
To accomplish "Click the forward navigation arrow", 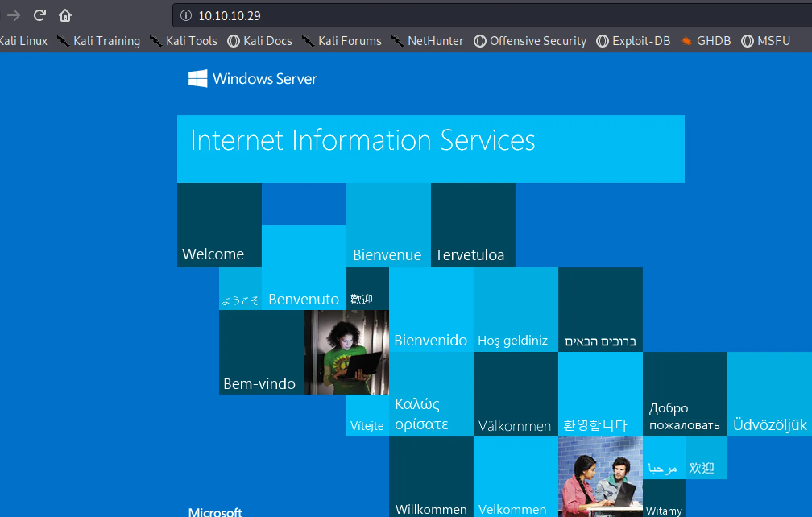I will (x=14, y=16).
